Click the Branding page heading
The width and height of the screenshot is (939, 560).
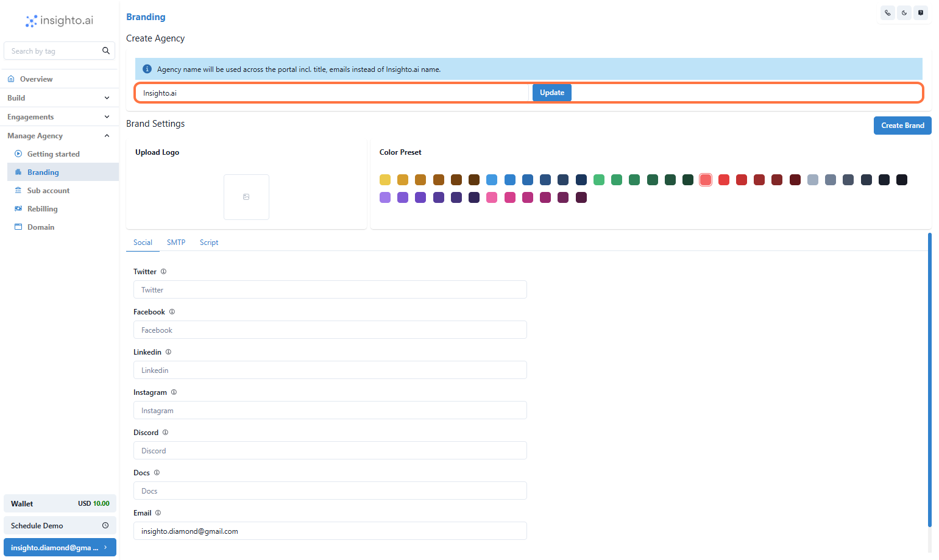(x=146, y=17)
